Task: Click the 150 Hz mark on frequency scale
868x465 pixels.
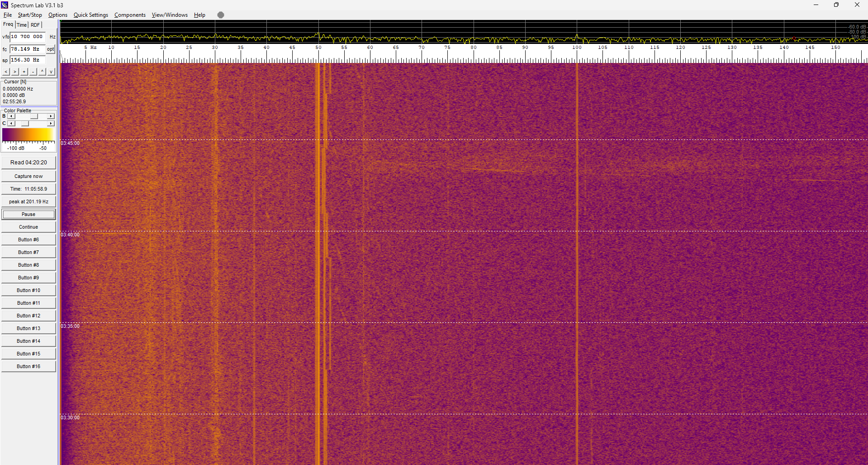Action: coord(835,48)
